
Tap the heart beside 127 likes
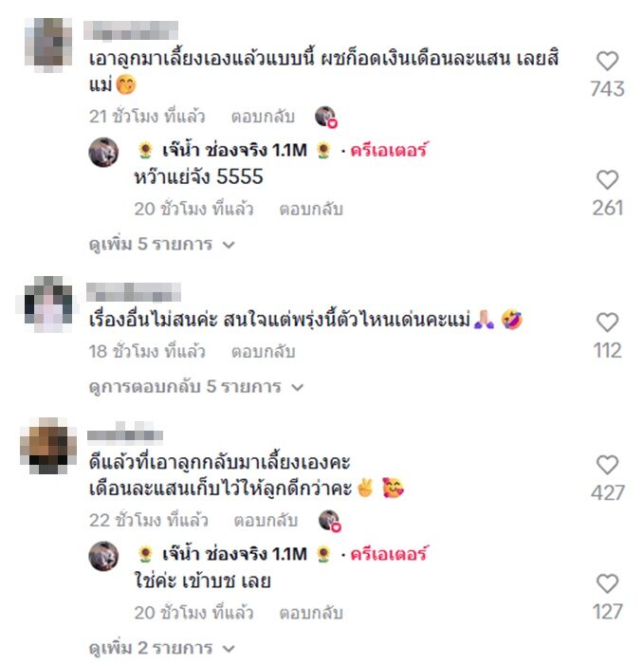pyautogui.click(x=608, y=584)
